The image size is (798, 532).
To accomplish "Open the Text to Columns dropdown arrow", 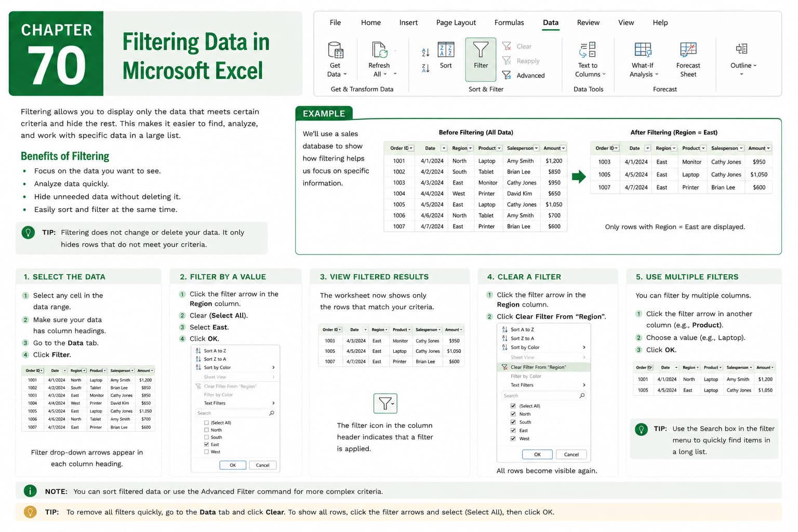I will 604,74.
